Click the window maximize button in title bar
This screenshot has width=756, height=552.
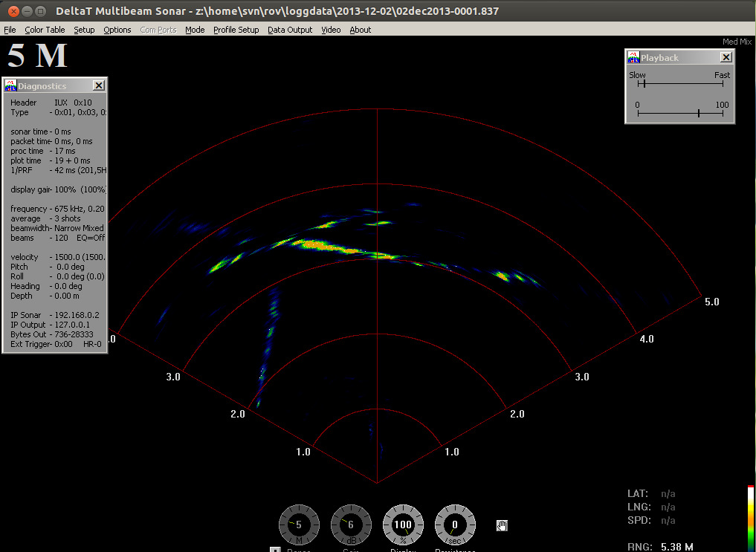(41, 10)
